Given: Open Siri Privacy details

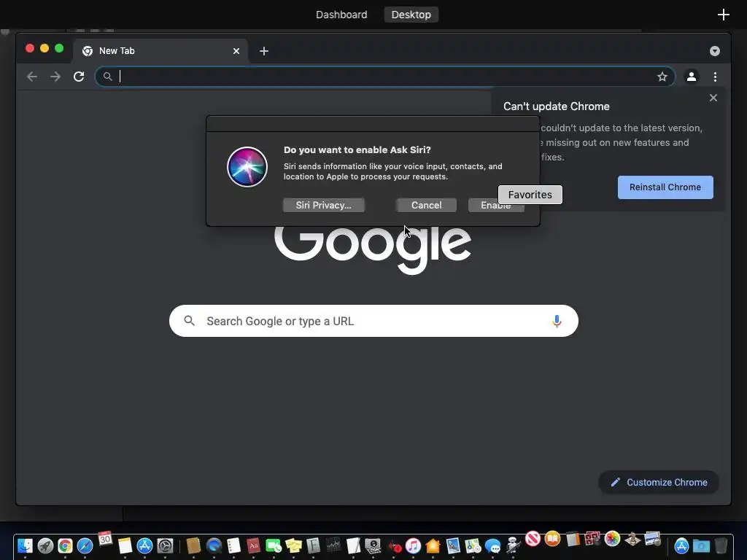Looking at the screenshot, I should tap(323, 205).
